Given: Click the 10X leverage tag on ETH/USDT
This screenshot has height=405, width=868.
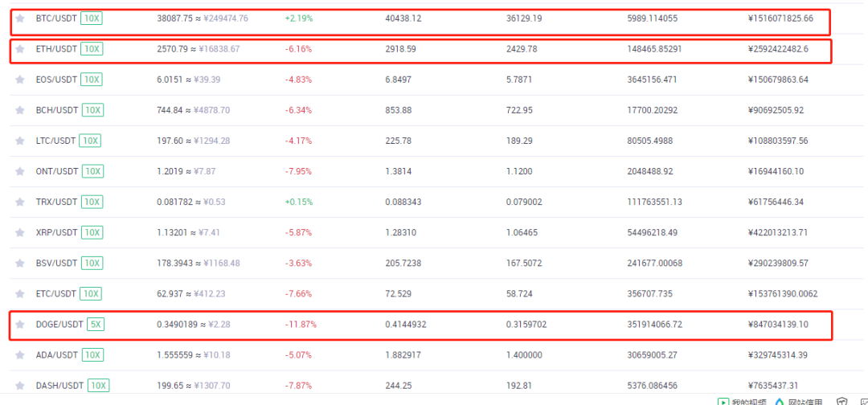Looking at the screenshot, I should [92, 49].
